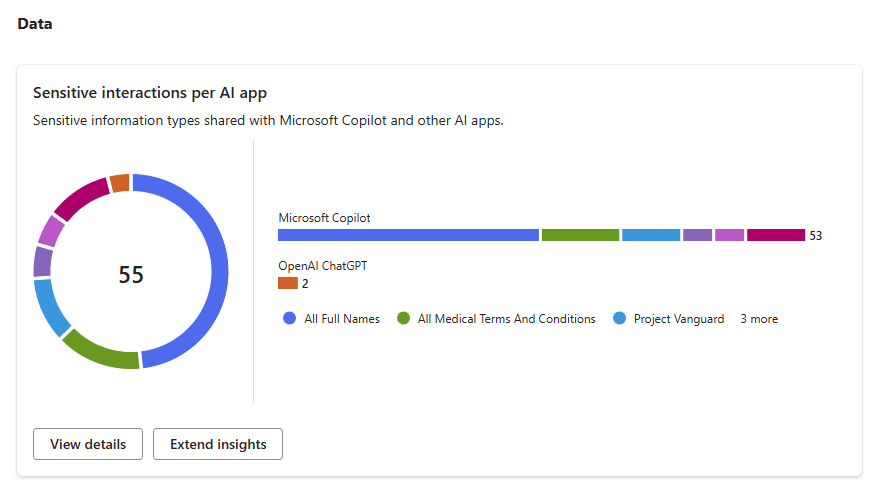Click the Microsoft Copilot label

click(324, 218)
